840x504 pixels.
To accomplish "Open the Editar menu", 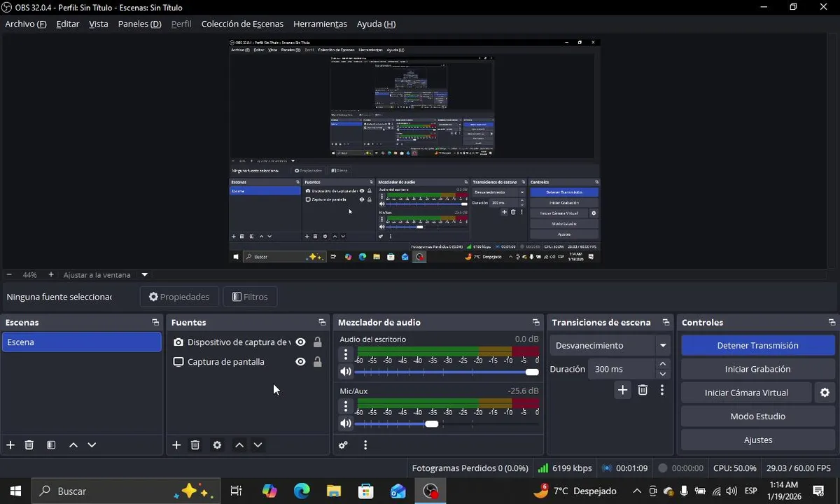I will point(68,24).
